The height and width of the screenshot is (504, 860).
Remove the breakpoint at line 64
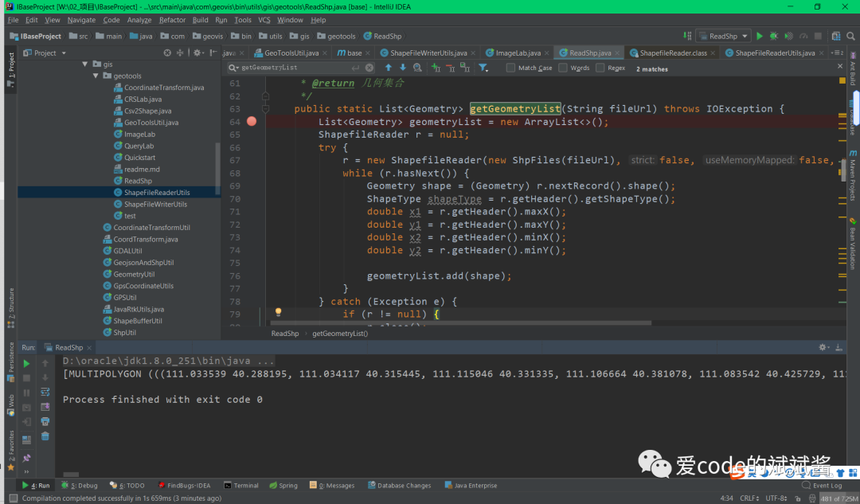pyautogui.click(x=252, y=121)
